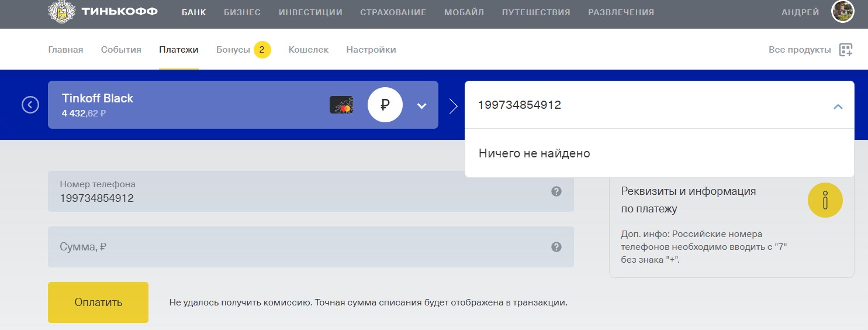Click the ТИНЬКОФФ brand wordmark
The height and width of the screenshot is (330, 868).
(120, 12)
